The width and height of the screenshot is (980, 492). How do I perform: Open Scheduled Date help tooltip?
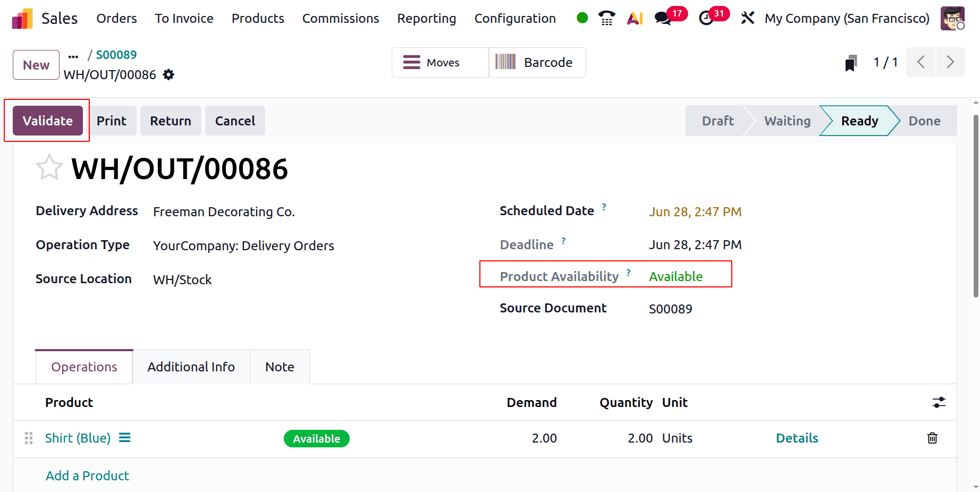tap(604, 207)
